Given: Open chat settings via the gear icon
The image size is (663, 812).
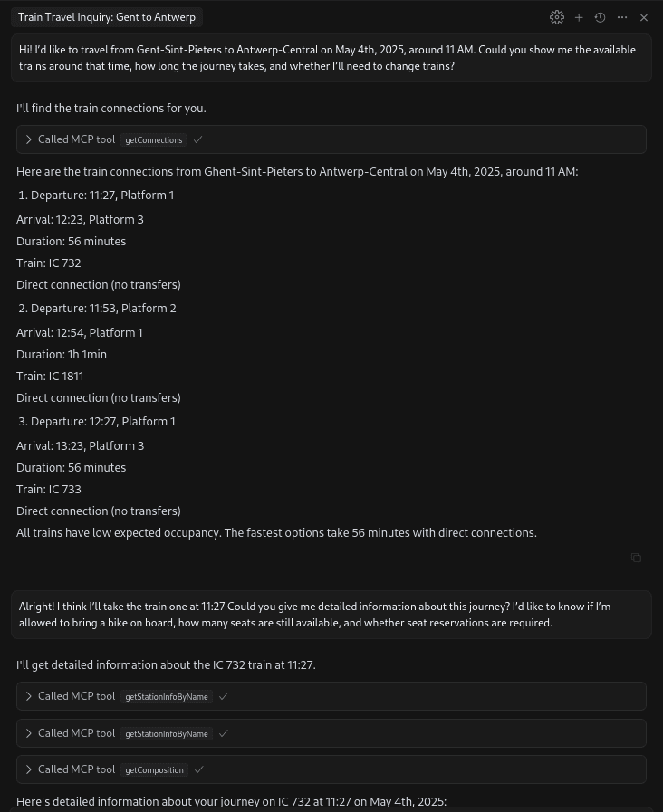Looking at the screenshot, I should [x=557, y=17].
